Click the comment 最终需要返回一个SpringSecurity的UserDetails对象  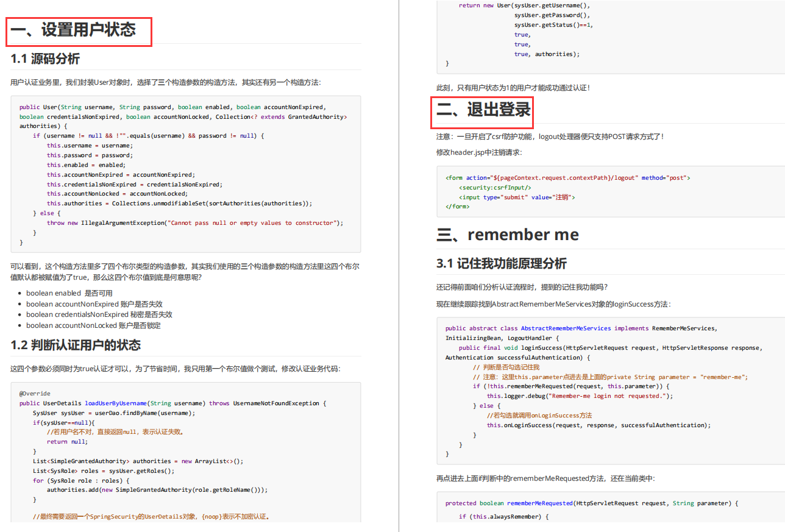[151, 517]
